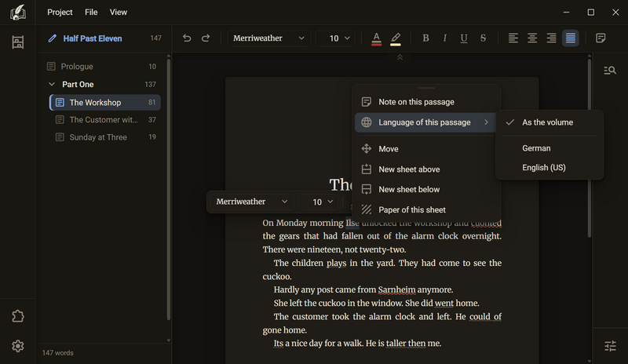The height and width of the screenshot is (364, 628).
Task: Click the quill and book app logo
Action: (x=17, y=13)
